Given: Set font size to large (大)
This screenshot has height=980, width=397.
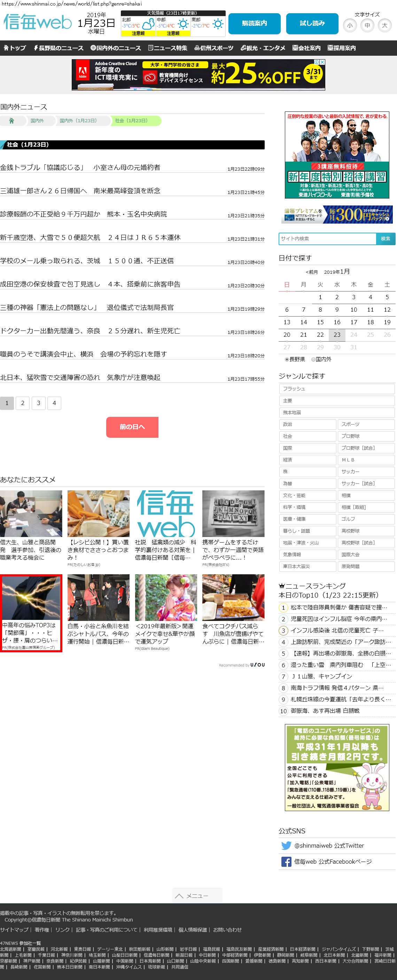Looking at the screenshot, I should pos(384,25).
